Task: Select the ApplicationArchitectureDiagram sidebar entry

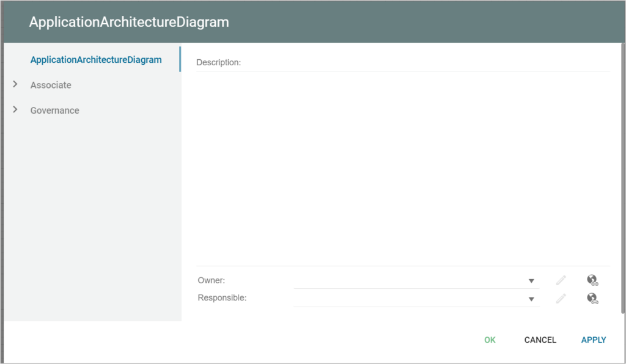Action: tap(95, 59)
